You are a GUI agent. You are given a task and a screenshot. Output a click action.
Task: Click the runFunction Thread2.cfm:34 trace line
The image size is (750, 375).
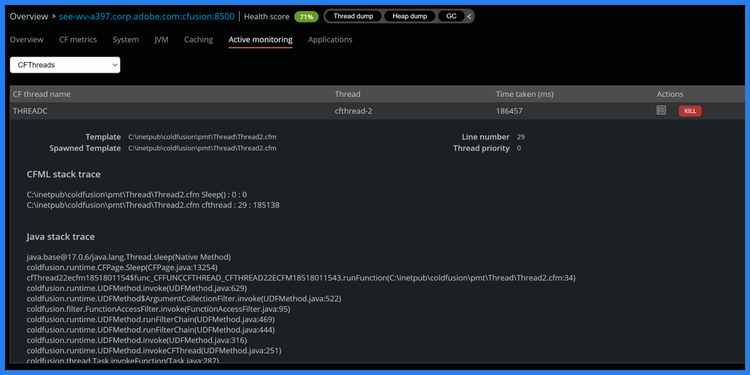[x=301, y=278]
